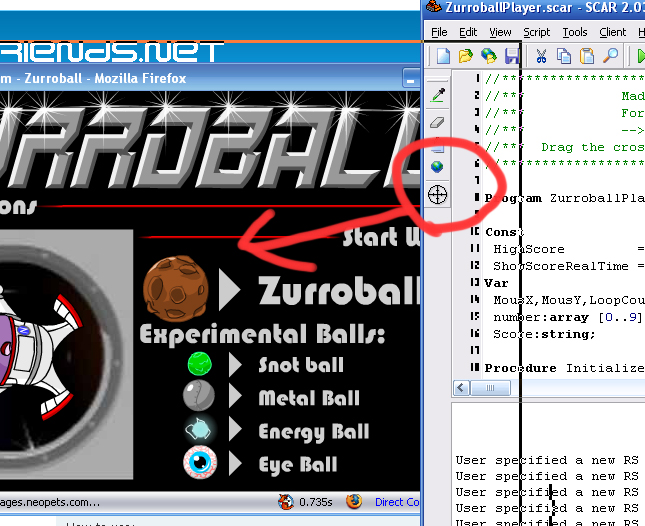Image resolution: width=645 pixels, height=526 pixels.
Task: Choose the Metal Ball option
Action: pyautogui.click(x=309, y=398)
